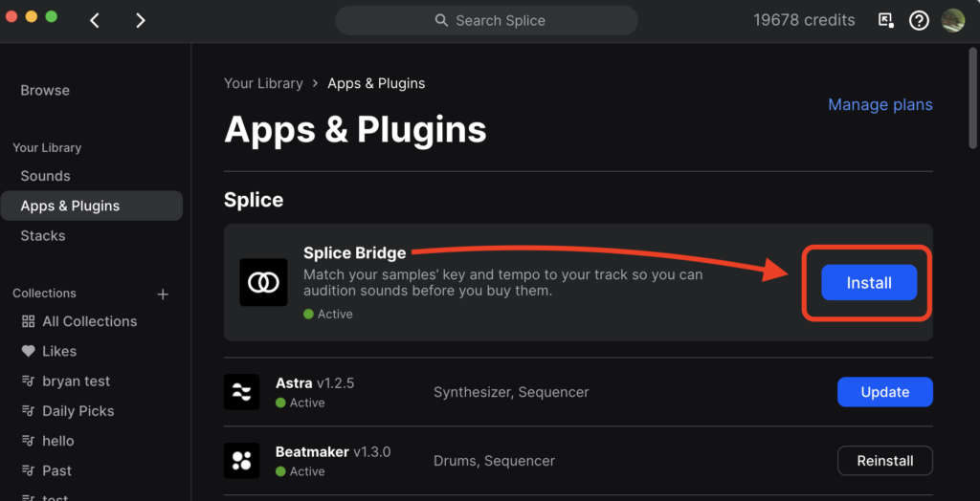Image resolution: width=980 pixels, height=501 pixels.
Task: Install Splice Bridge
Action: click(x=869, y=282)
